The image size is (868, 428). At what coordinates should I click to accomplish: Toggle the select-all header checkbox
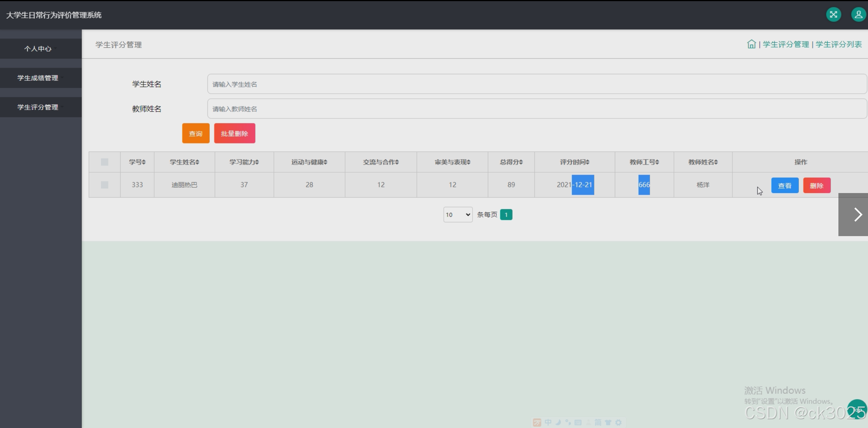click(105, 162)
